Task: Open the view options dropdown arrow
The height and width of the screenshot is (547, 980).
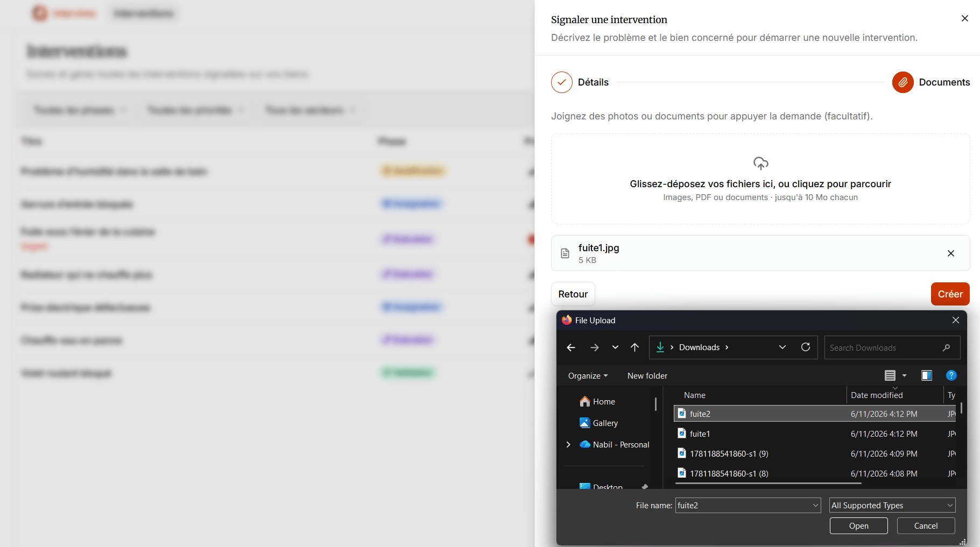Action: [x=904, y=375]
